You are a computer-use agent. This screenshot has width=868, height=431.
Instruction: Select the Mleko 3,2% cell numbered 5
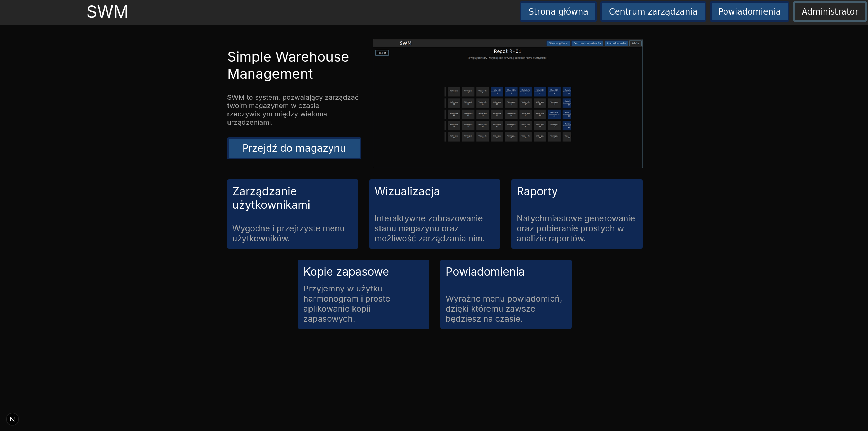tap(497, 91)
